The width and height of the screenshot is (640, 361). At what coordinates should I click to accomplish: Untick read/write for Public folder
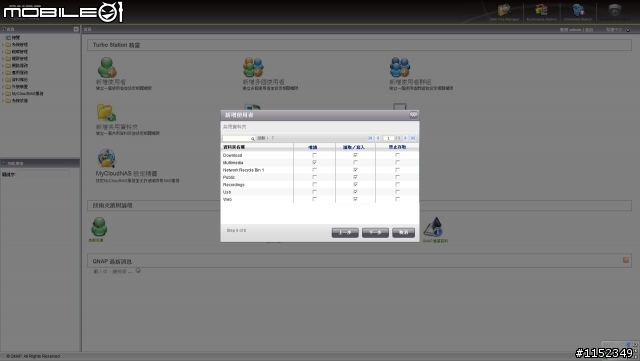point(356,177)
